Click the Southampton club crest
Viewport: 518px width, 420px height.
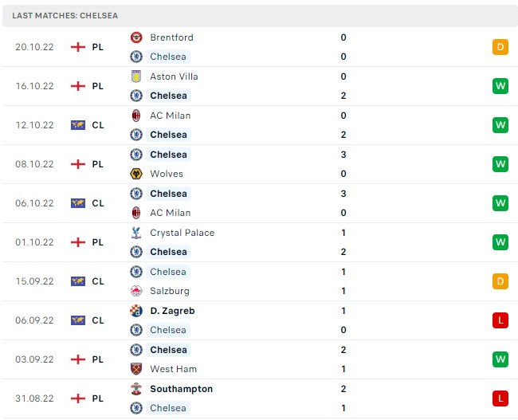coord(136,389)
